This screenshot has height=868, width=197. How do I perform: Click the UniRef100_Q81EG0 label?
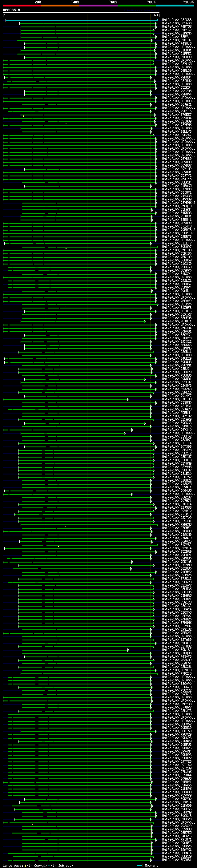[x=177, y=474]
